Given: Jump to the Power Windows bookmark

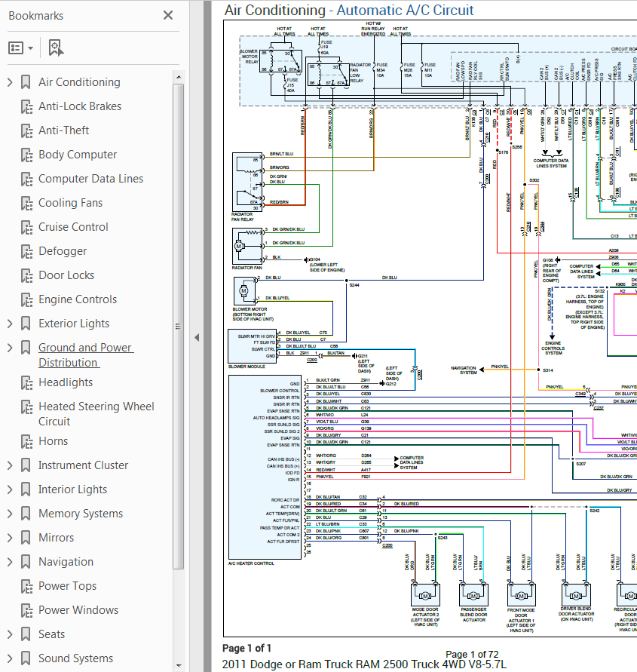Looking at the screenshot, I should point(78,610).
